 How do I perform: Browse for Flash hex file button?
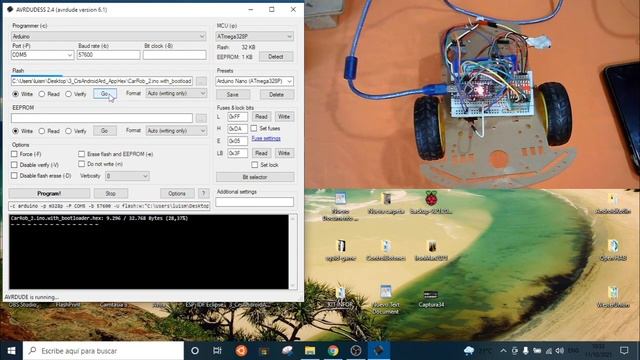click(x=201, y=81)
